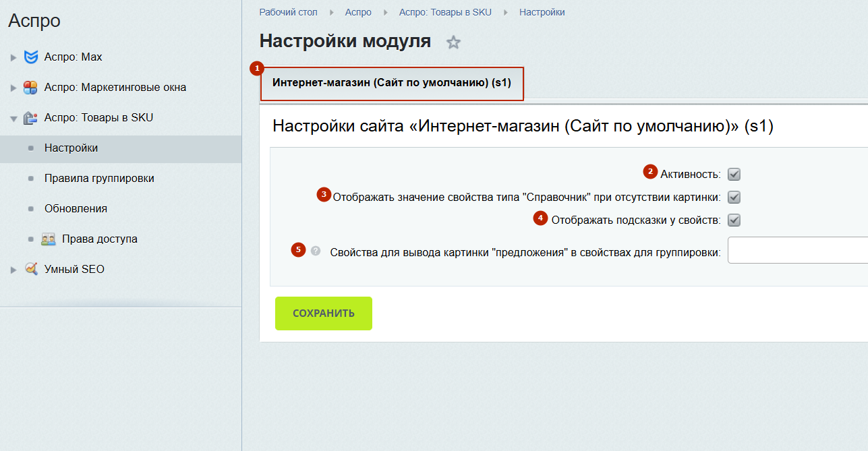868x451 pixels.
Task: Expand the Аспро: Max tree node
Action: (x=13, y=58)
